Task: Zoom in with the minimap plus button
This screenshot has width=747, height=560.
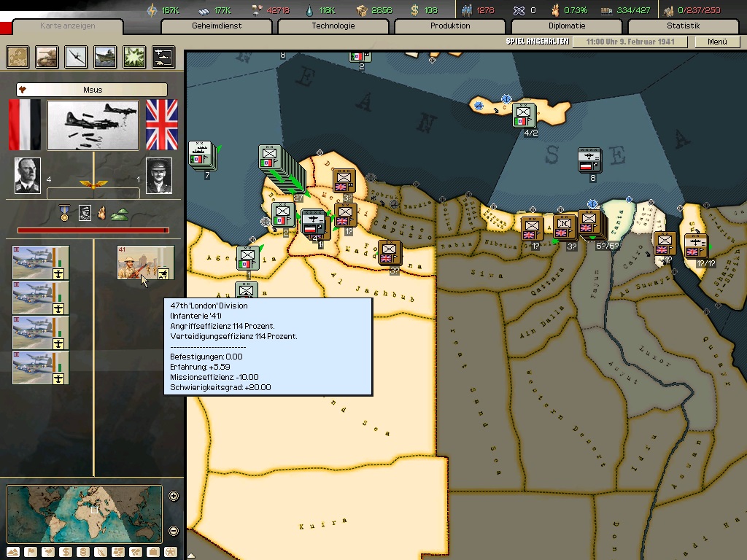Action: coord(174,497)
